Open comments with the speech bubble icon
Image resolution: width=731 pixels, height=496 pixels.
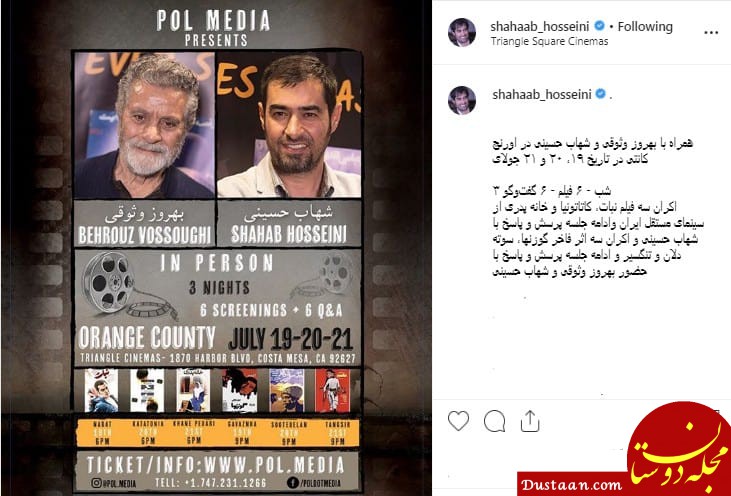(494, 421)
